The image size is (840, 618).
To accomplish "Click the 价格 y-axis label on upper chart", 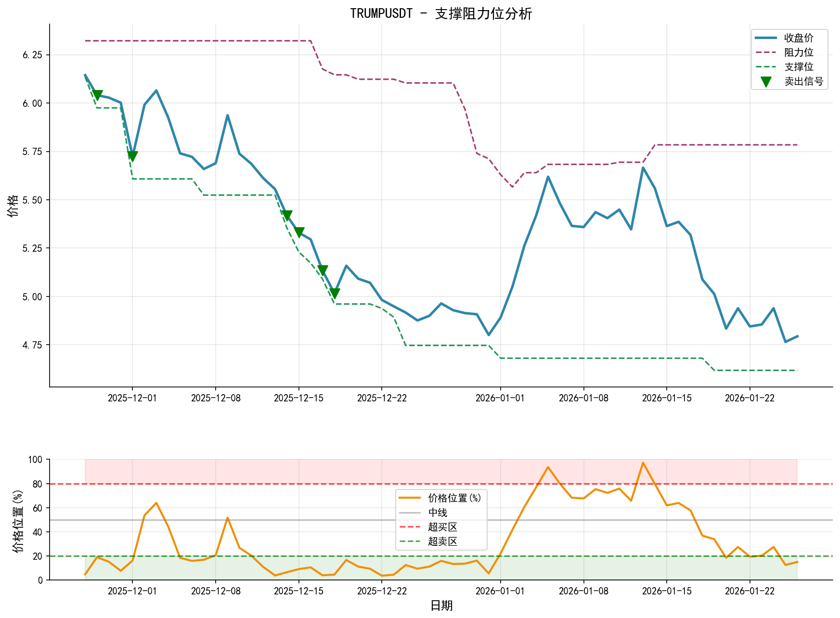I will (x=13, y=206).
